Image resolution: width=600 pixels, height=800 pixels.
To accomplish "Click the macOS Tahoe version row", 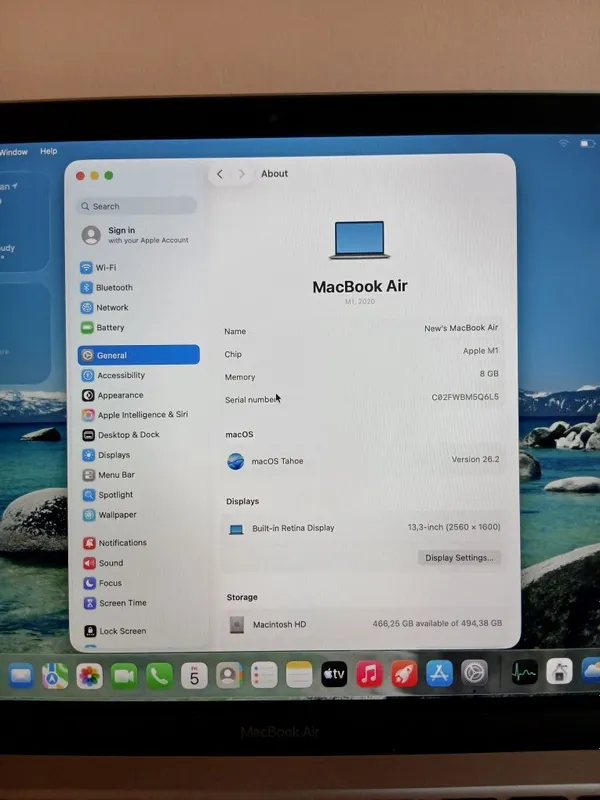I will click(x=363, y=461).
